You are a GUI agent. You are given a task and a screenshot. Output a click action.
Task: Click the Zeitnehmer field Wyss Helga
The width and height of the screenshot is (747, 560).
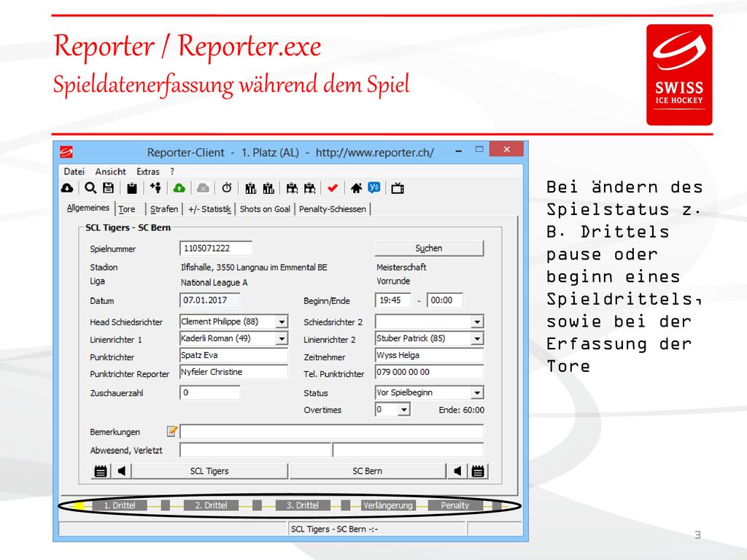click(429, 355)
